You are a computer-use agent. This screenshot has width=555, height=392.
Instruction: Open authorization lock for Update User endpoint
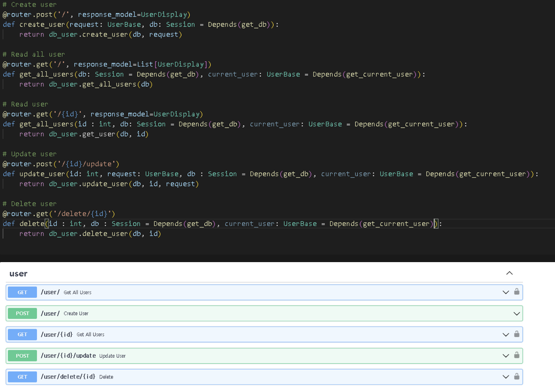(517, 355)
